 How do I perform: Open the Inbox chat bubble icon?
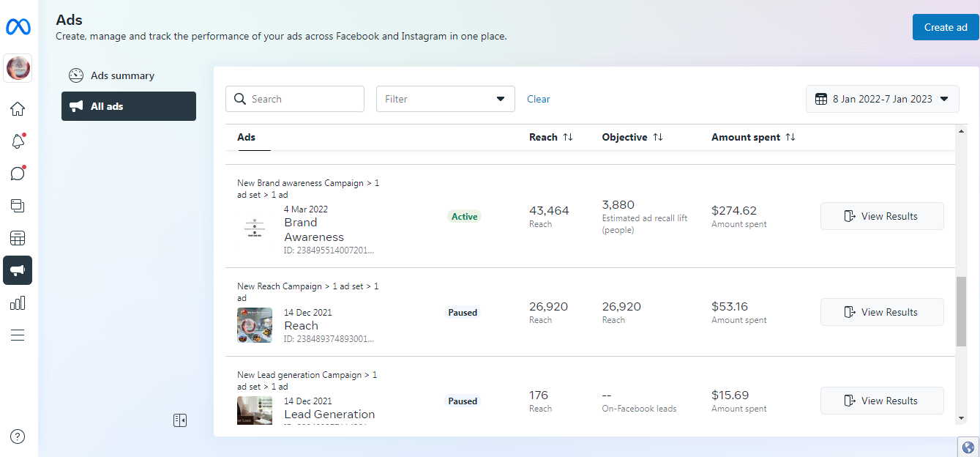click(18, 174)
